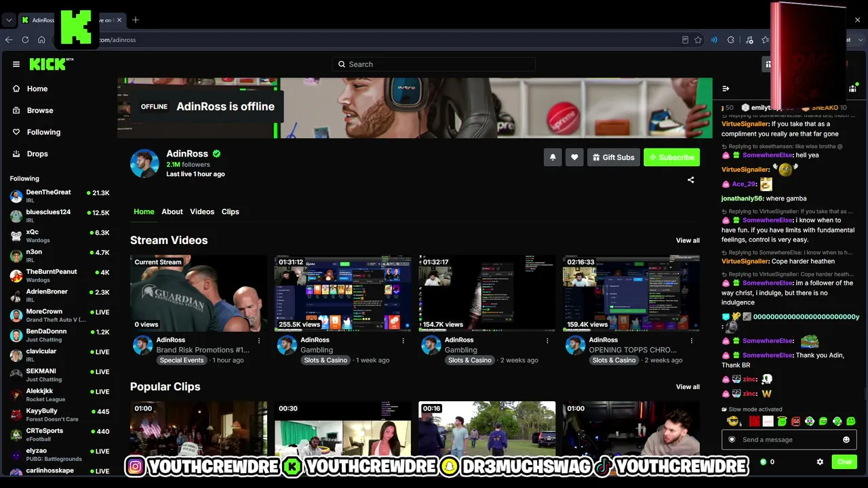
Task: Click the Gift Subs button
Action: tap(613, 157)
